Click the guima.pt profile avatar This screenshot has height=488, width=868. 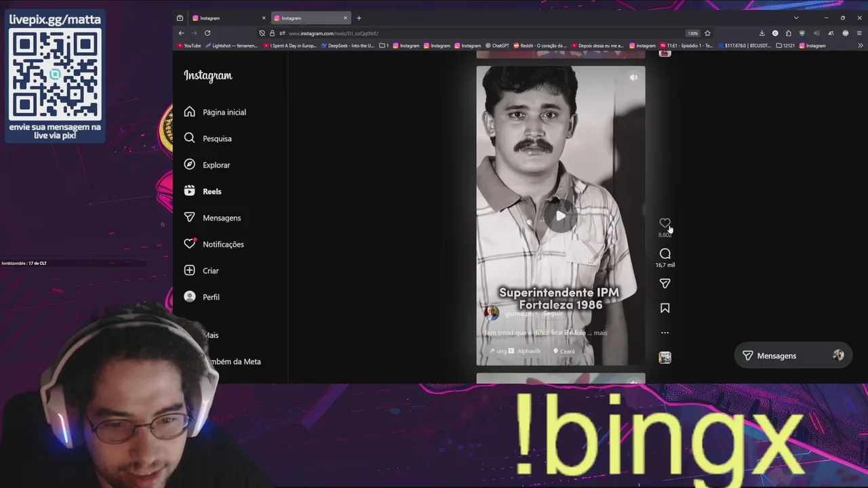[492, 313]
